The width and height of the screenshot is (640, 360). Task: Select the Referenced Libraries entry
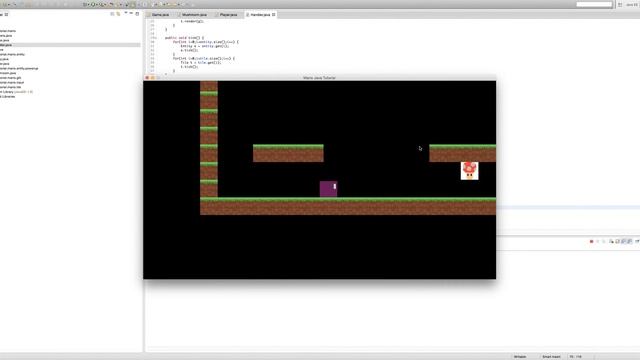click(x=7, y=97)
